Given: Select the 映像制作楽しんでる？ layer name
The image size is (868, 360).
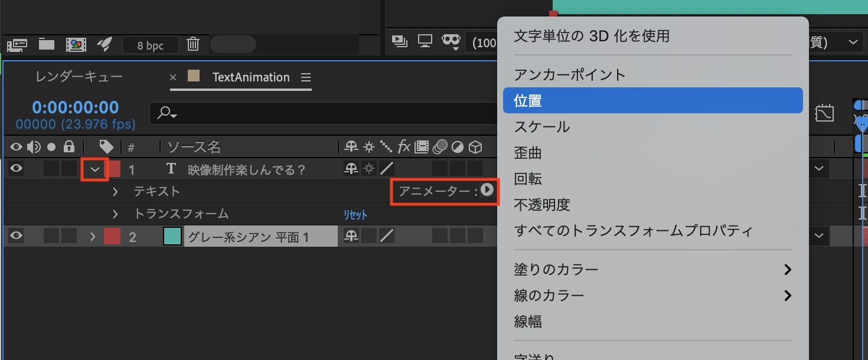Looking at the screenshot, I should 247,170.
